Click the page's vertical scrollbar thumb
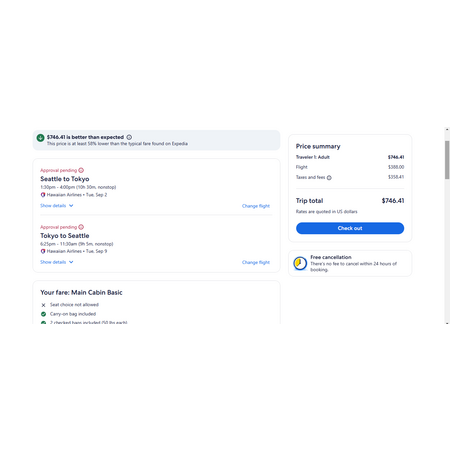Viewport: 450px width, 450px height. click(x=447, y=160)
